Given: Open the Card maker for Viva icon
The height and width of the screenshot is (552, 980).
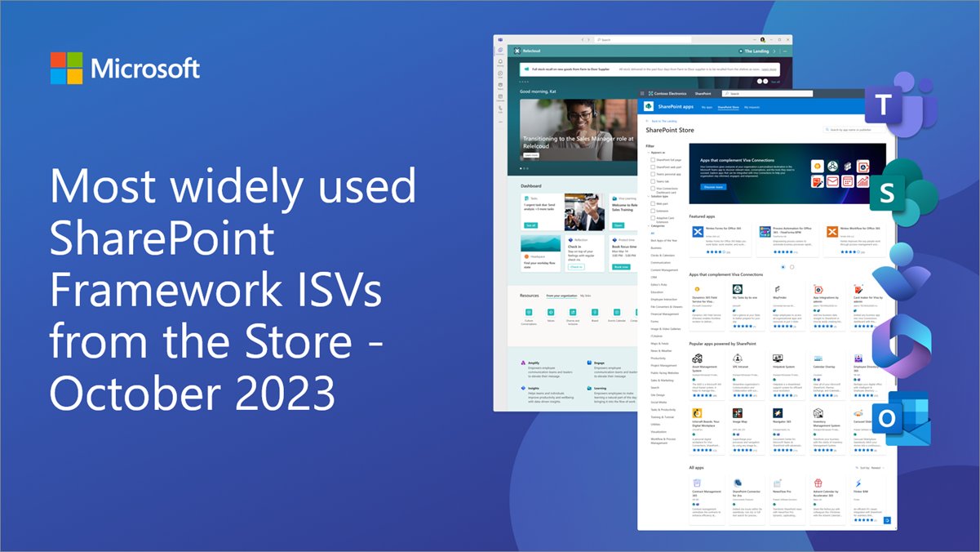Looking at the screenshot, I should point(857,289).
